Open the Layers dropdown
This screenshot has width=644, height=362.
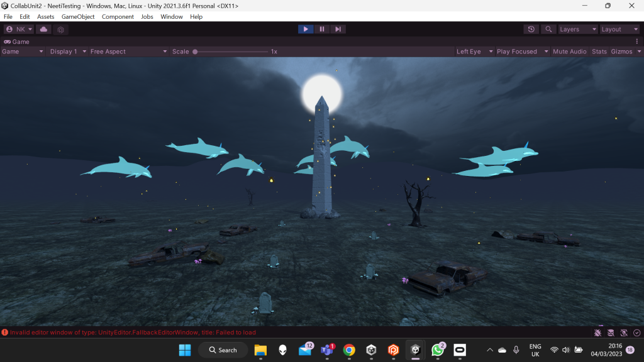pyautogui.click(x=577, y=29)
